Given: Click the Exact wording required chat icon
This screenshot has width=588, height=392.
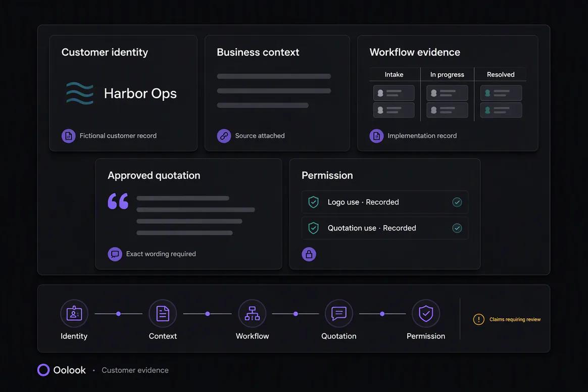Looking at the screenshot, I should click(x=115, y=254).
